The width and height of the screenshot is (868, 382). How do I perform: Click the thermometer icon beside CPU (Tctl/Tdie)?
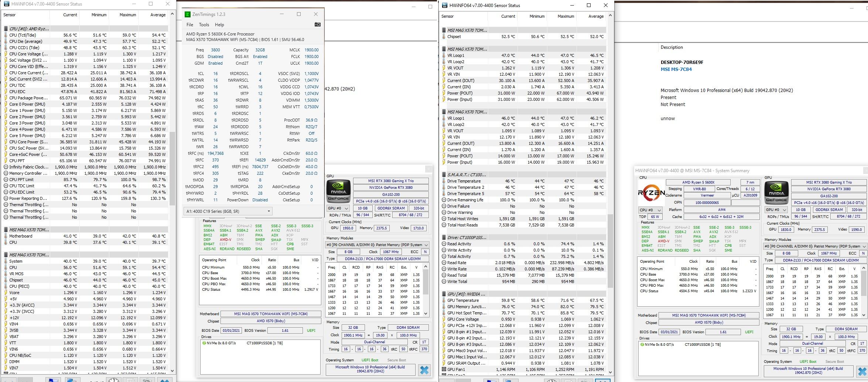(6, 35)
